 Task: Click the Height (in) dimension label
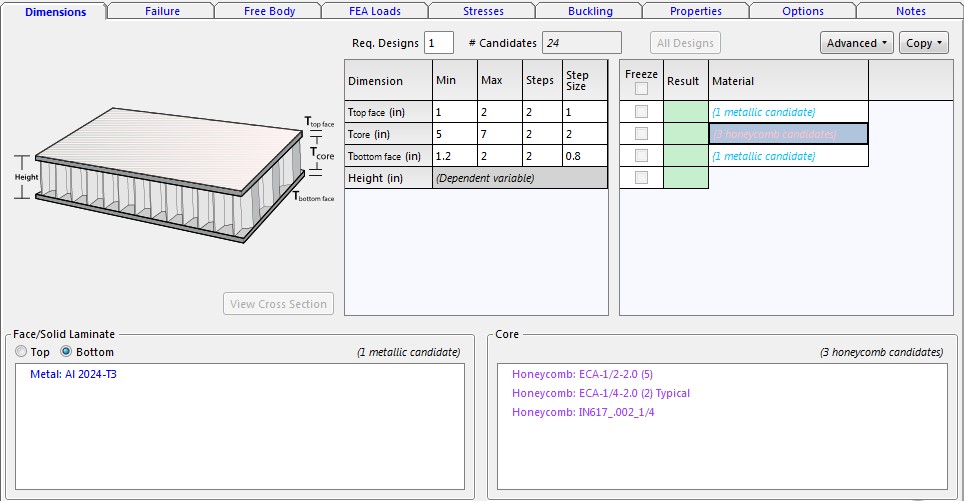[x=388, y=178]
